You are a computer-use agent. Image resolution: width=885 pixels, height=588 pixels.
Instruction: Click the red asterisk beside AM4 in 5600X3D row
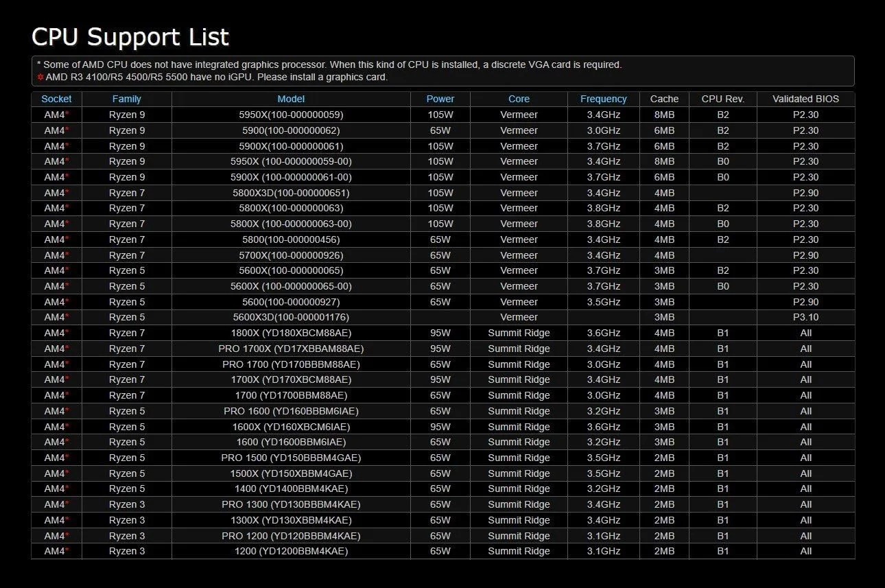coord(67,316)
